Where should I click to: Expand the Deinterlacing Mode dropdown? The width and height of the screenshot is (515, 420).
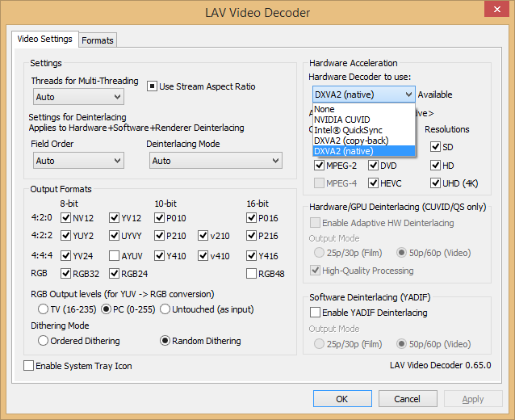coord(216,161)
